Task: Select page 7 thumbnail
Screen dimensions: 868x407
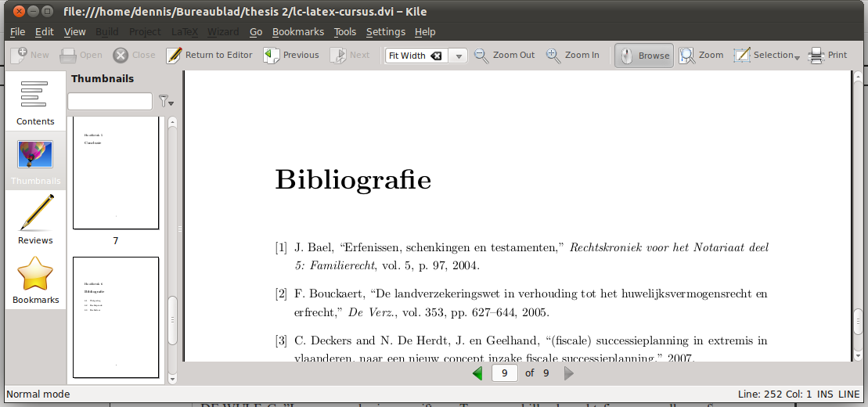Action: point(116,173)
